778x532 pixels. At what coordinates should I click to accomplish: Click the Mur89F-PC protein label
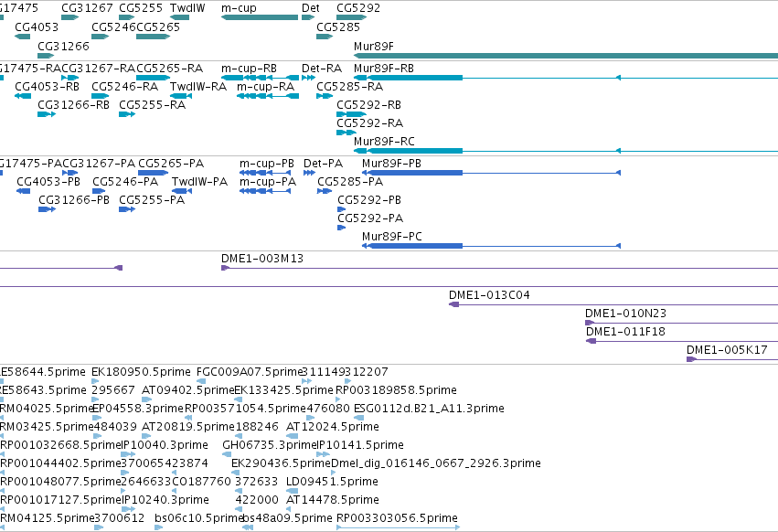coord(392,236)
